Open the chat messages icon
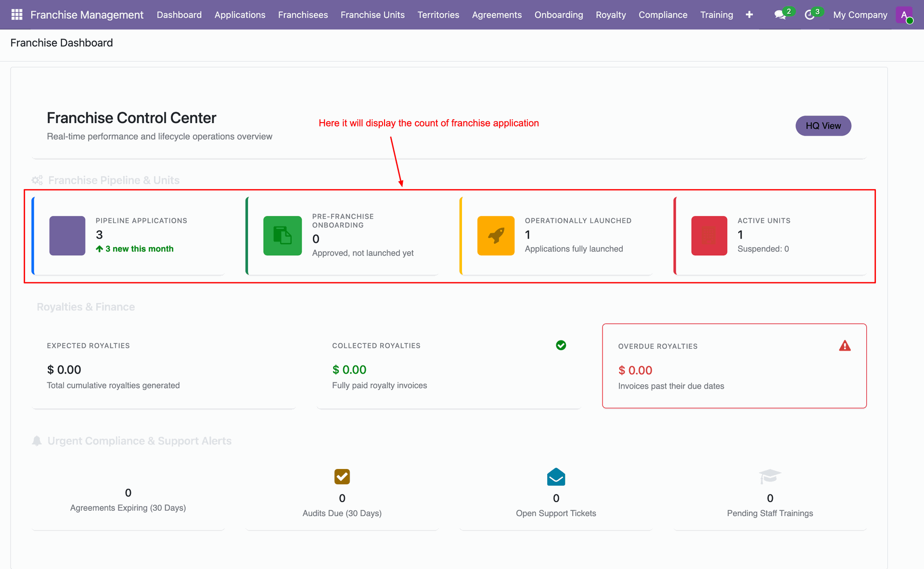924x569 pixels. coord(780,15)
